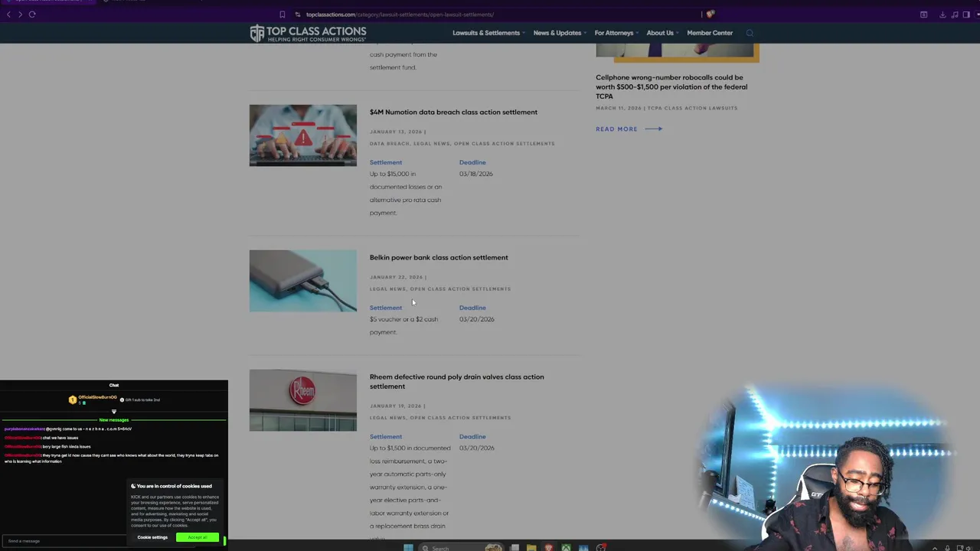Click the gold rank 1 badge in chat

point(73,399)
